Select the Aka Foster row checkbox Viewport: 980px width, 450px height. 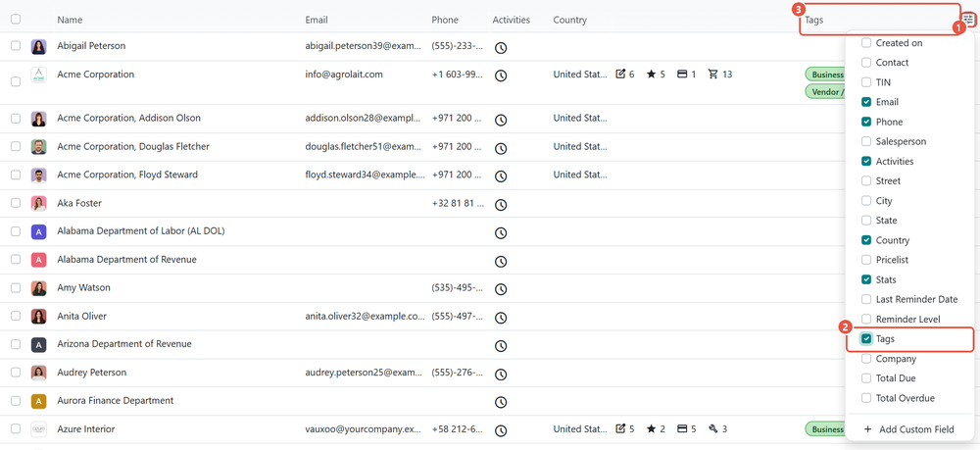(16, 203)
